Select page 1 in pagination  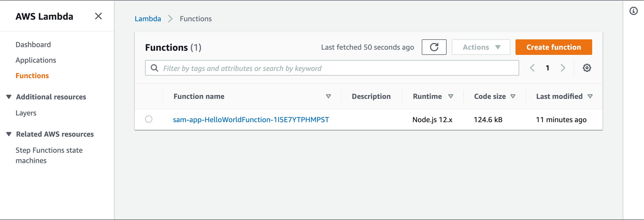[x=547, y=68]
